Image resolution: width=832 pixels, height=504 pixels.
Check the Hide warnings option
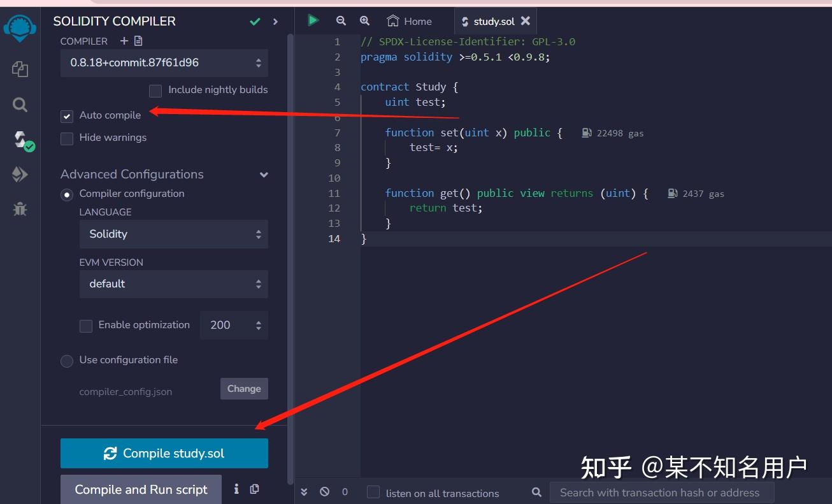click(x=67, y=138)
